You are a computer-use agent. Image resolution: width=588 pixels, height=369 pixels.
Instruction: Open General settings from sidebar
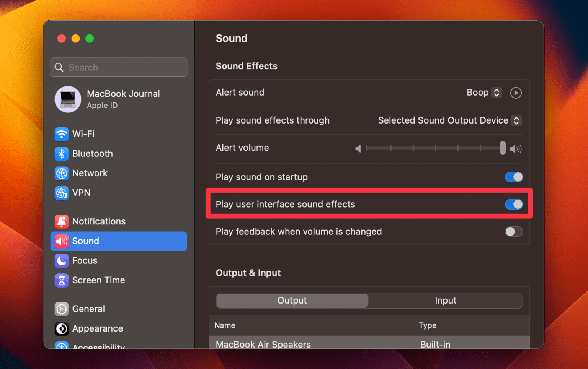click(62, 309)
